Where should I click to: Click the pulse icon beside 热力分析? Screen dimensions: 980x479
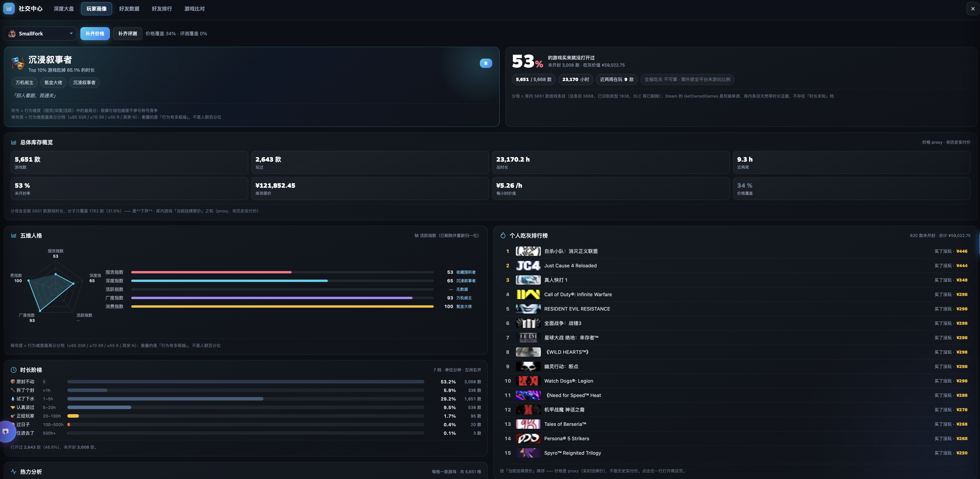coord(14,471)
